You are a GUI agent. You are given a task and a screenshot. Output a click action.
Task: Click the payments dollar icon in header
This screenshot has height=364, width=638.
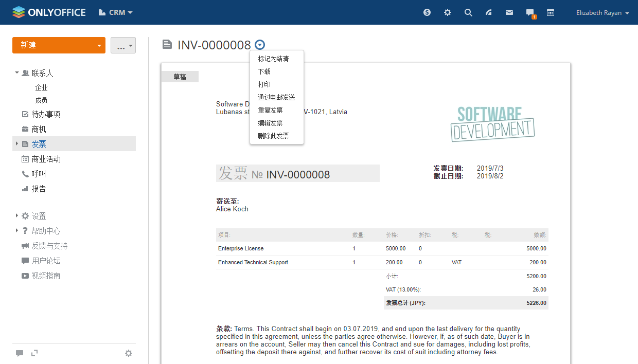tap(427, 12)
